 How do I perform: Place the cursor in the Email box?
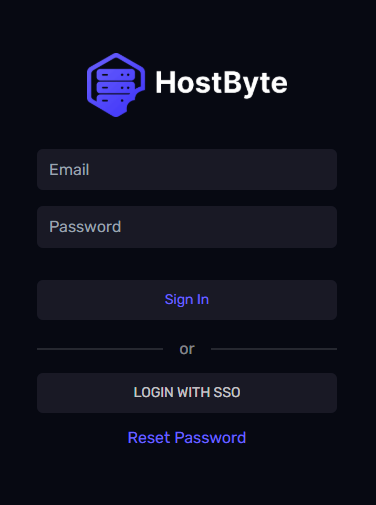pos(187,170)
